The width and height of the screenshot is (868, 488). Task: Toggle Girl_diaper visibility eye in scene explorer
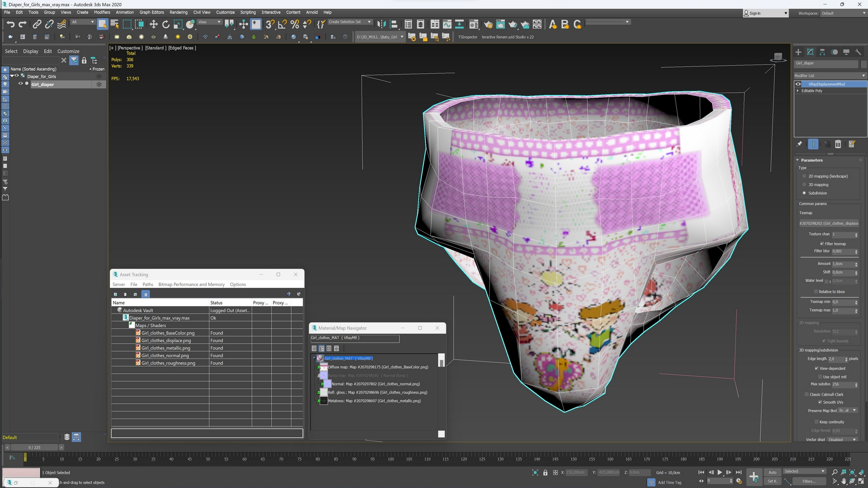[20, 84]
